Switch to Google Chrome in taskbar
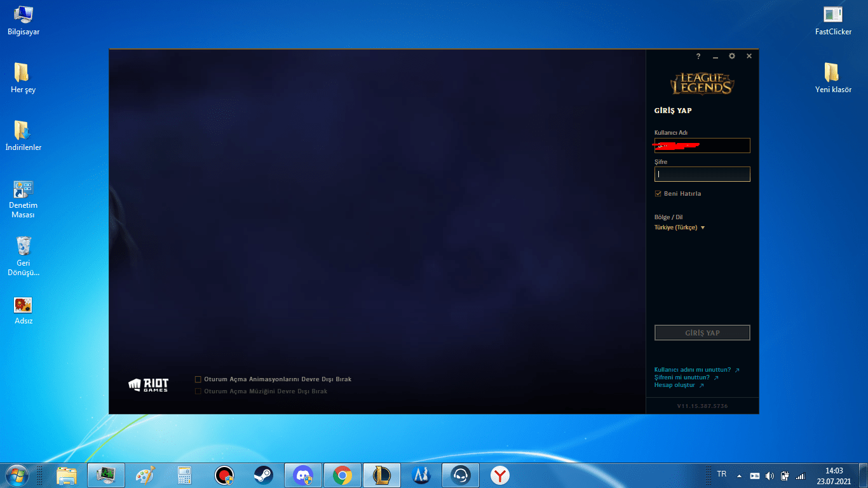Screen dimensions: 868x488 [x=342, y=475]
